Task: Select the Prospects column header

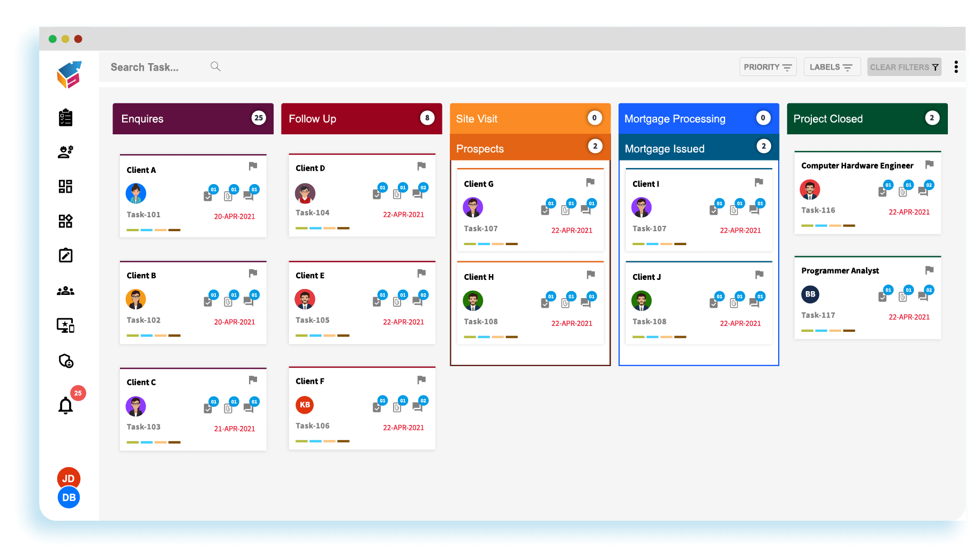Action: 530,148
